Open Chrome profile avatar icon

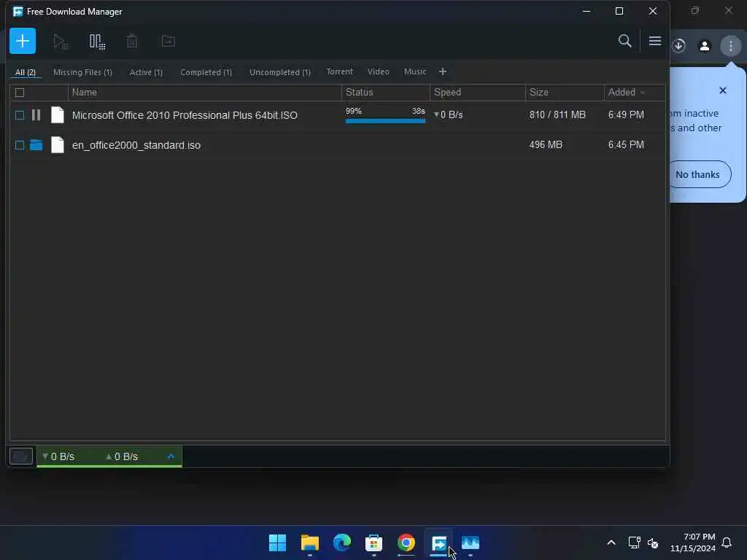705,46
